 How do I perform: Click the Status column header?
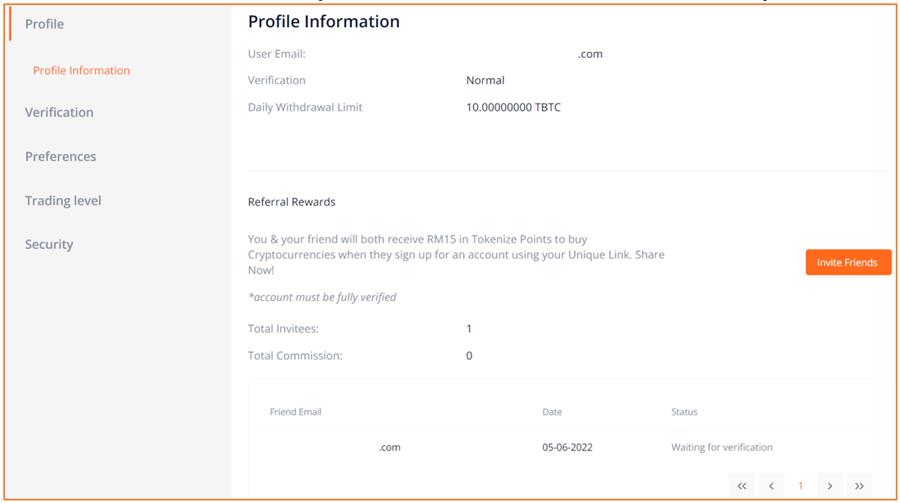coord(684,412)
